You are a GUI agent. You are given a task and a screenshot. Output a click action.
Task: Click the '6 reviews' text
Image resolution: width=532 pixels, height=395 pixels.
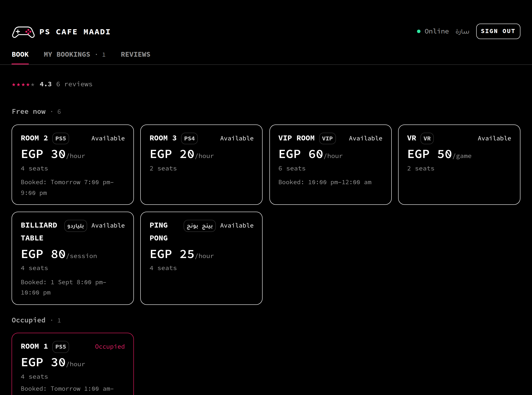pyautogui.click(x=74, y=84)
